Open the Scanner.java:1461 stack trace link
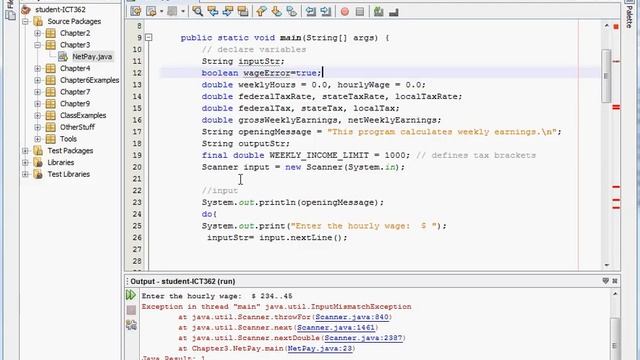Screen dimensions: 640x360 pyautogui.click(x=336, y=328)
